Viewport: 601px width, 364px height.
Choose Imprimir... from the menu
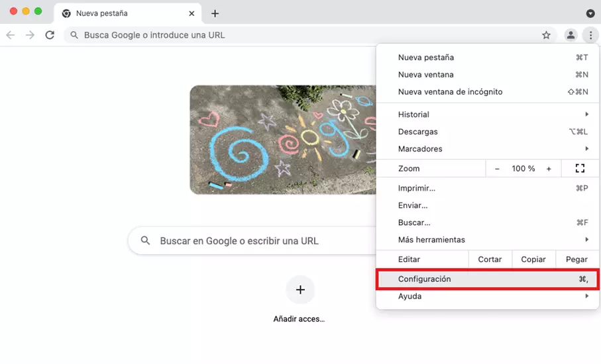(x=487, y=188)
